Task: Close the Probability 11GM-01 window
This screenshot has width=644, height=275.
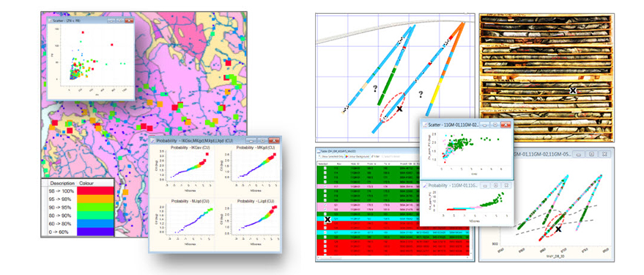Action: point(506,186)
